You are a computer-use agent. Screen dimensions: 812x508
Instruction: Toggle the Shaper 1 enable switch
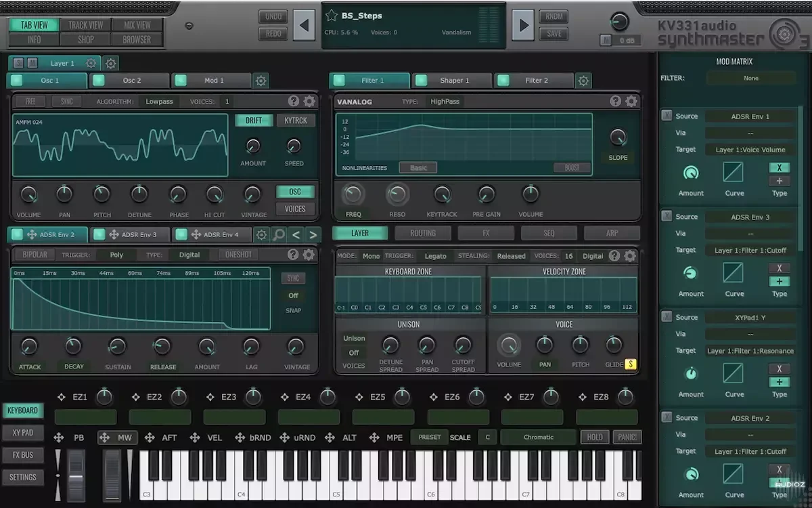click(x=421, y=81)
